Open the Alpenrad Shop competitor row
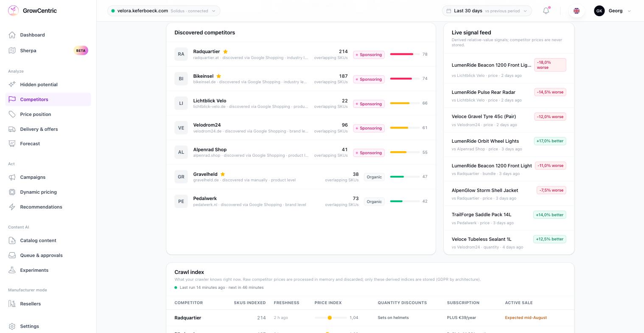 coord(301,152)
